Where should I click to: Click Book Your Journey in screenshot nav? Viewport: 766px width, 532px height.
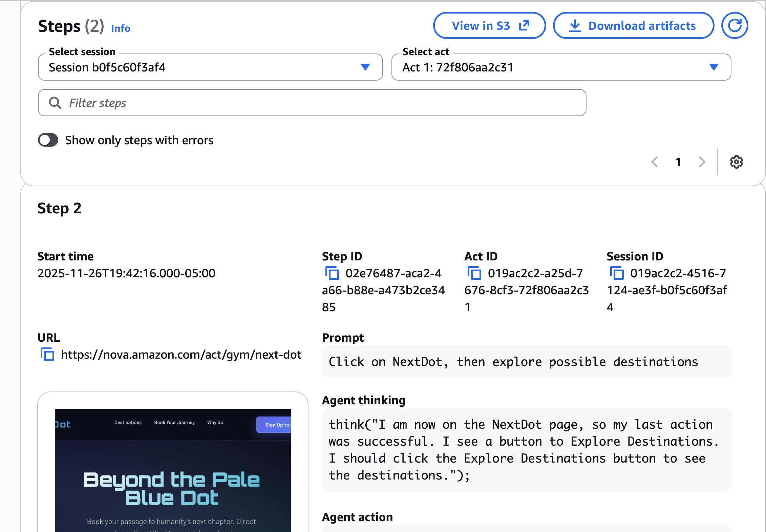click(x=174, y=423)
